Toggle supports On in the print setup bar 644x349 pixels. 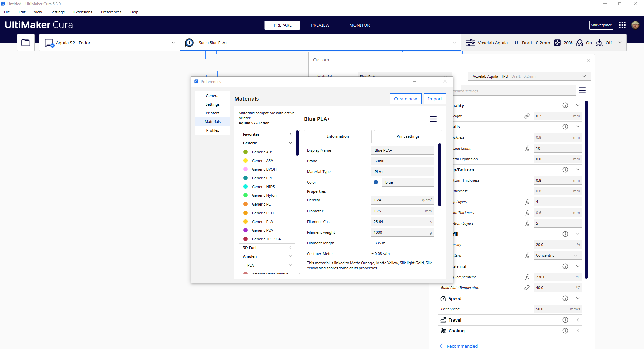pos(589,43)
